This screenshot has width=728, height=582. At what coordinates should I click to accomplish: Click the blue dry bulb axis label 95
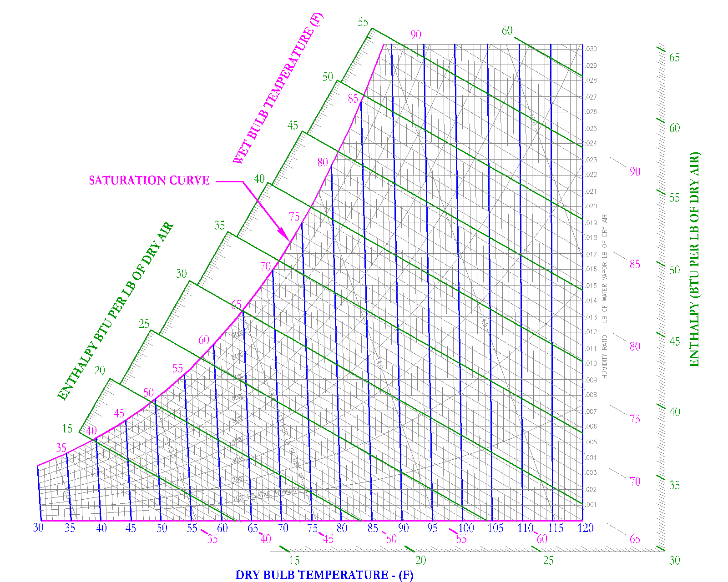(x=432, y=528)
